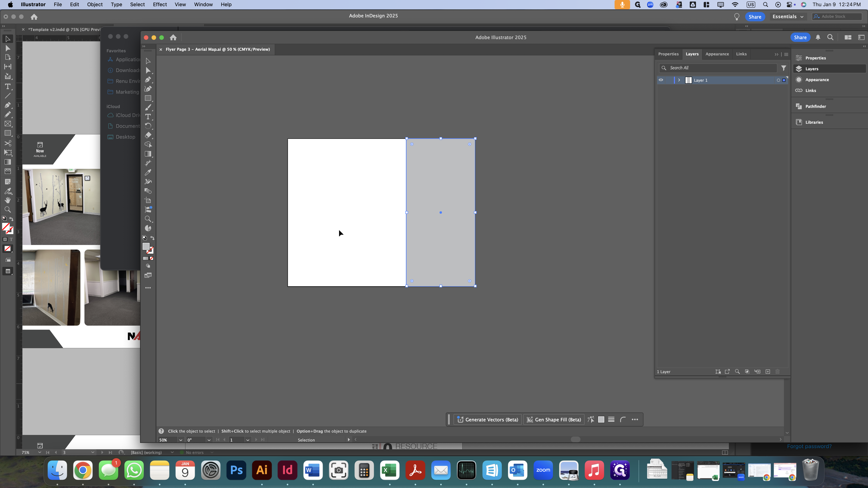Select the Illustrator Selection tool arrow

[148, 61]
